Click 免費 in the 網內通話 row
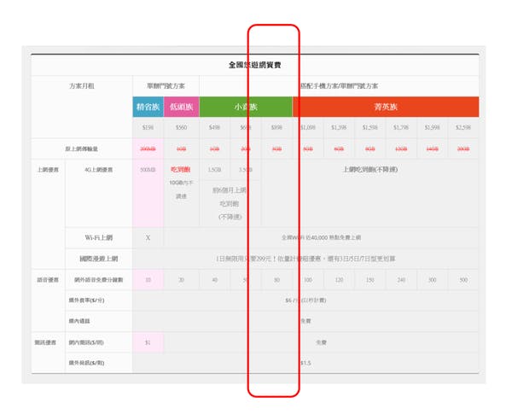The height and width of the screenshot is (420, 512). [305, 321]
